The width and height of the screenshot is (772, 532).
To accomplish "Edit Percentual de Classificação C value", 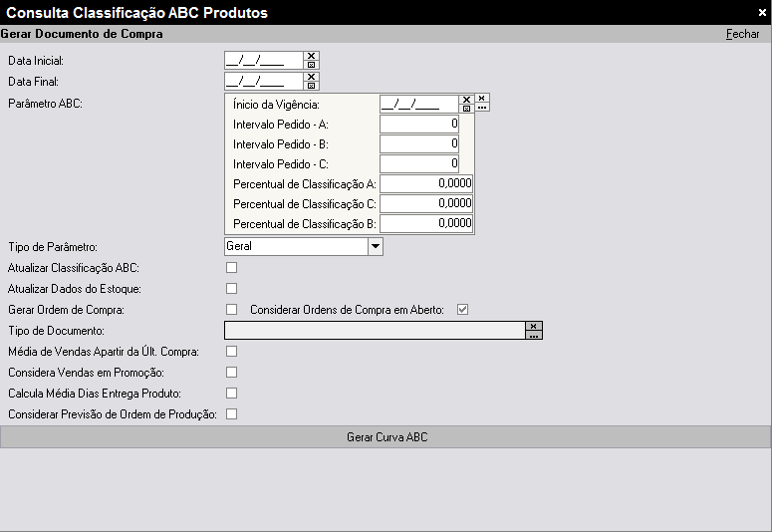I will tap(426, 203).
